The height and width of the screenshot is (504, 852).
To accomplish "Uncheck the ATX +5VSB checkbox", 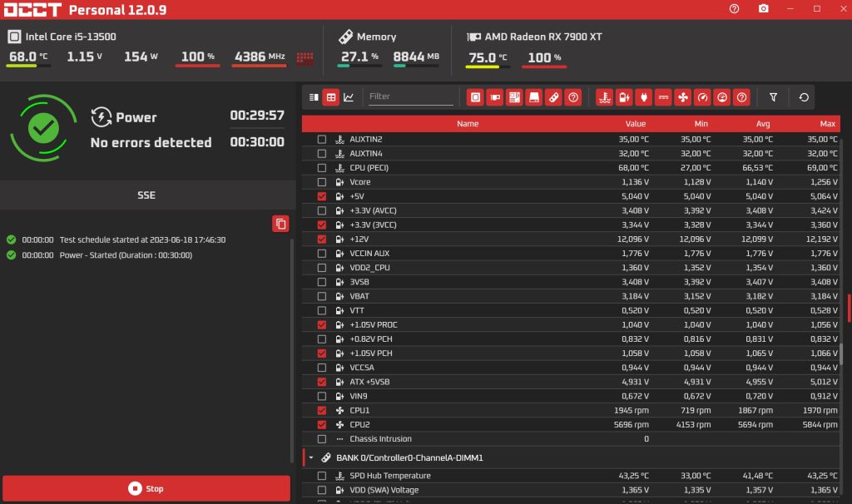I will point(322,382).
